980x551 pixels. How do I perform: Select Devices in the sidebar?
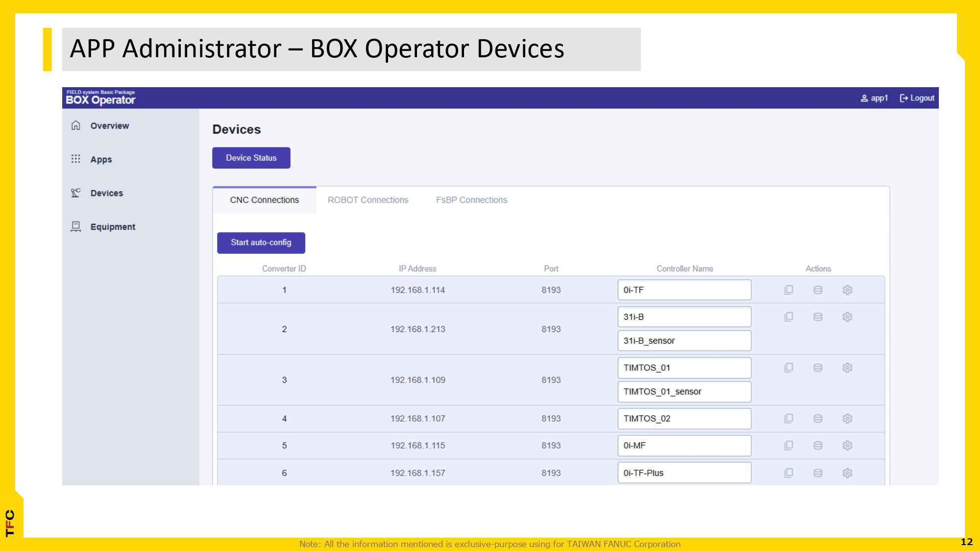tap(107, 193)
